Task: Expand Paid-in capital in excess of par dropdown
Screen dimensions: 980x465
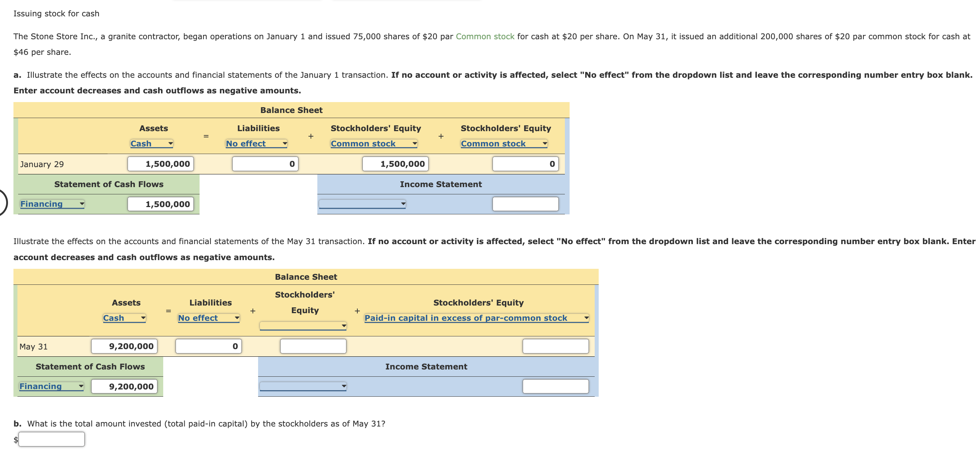Action: [x=476, y=318]
